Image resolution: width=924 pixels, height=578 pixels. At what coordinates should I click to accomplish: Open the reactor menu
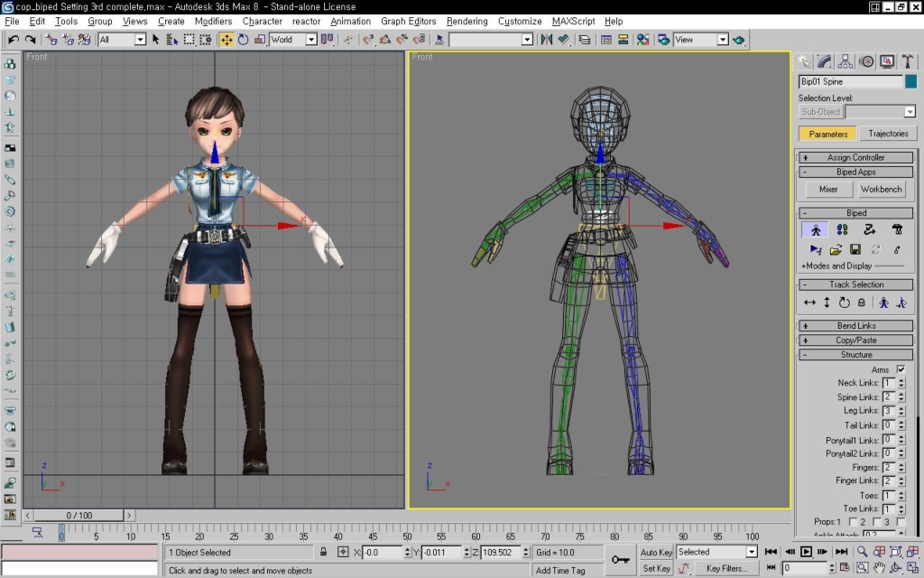point(307,22)
